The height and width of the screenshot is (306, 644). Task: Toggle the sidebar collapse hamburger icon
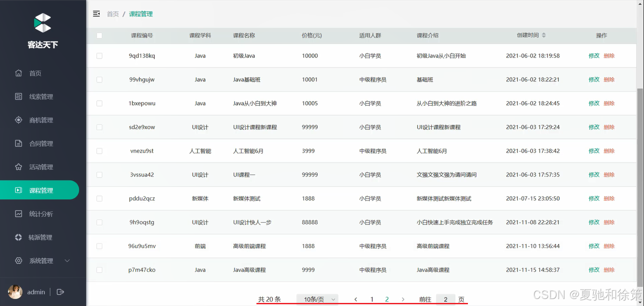[97, 14]
